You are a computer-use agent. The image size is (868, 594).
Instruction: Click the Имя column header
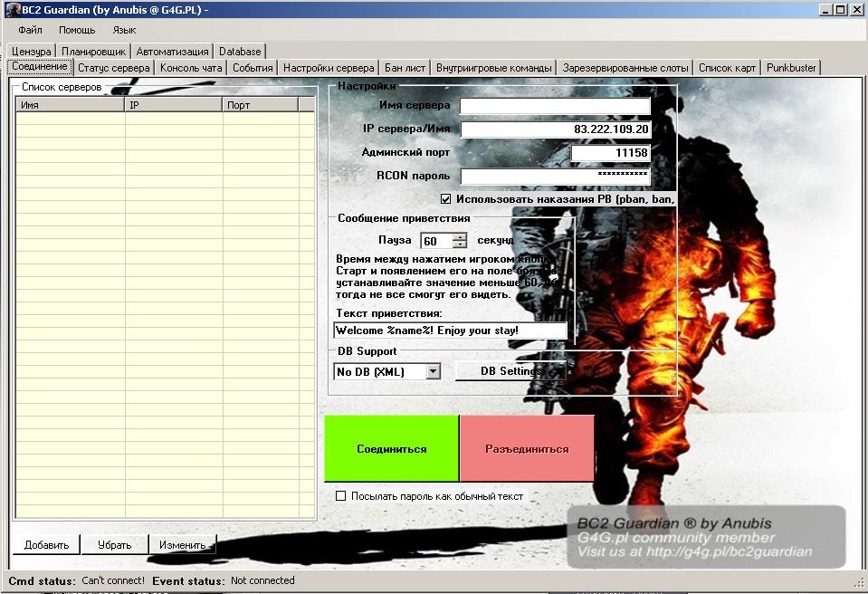click(x=71, y=105)
